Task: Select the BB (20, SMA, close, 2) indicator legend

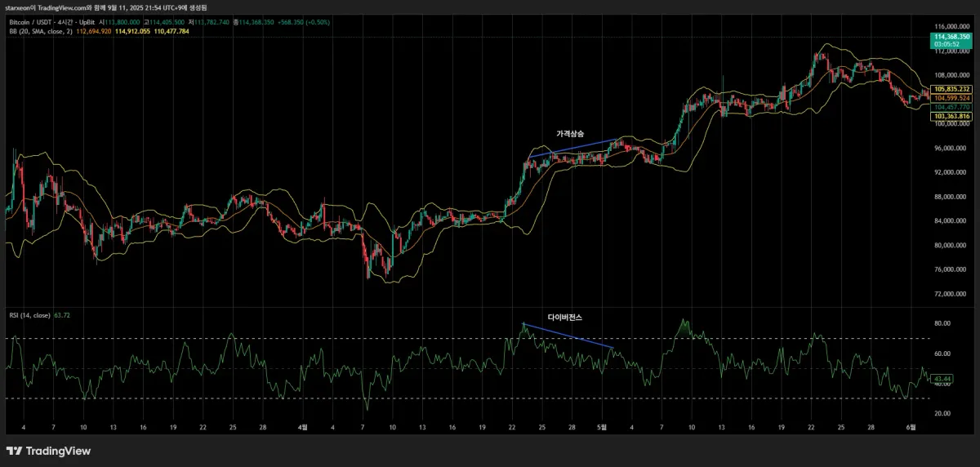Action: pos(41,31)
